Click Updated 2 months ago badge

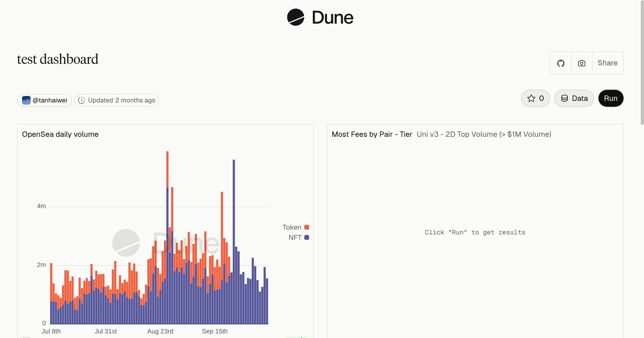pyautogui.click(x=116, y=100)
